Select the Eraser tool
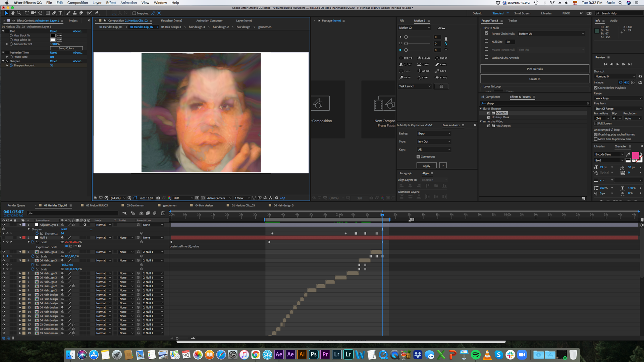The image size is (644, 362). pyautogui.click(x=81, y=13)
